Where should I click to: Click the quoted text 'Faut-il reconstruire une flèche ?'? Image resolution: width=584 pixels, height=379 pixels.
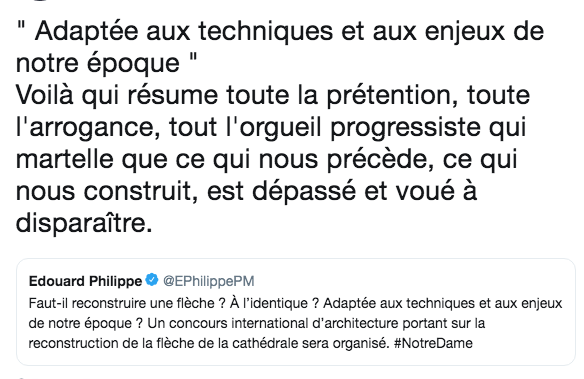click(127, 303)
